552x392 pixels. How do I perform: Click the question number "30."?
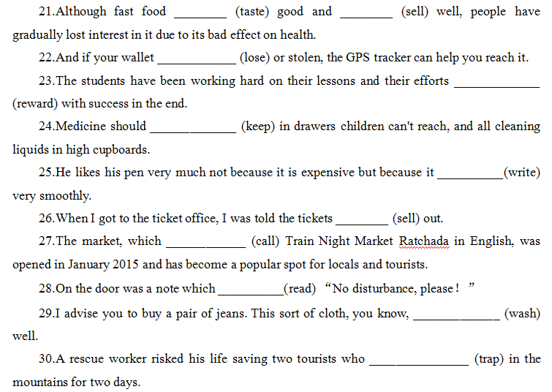click(x=47, y=359)
